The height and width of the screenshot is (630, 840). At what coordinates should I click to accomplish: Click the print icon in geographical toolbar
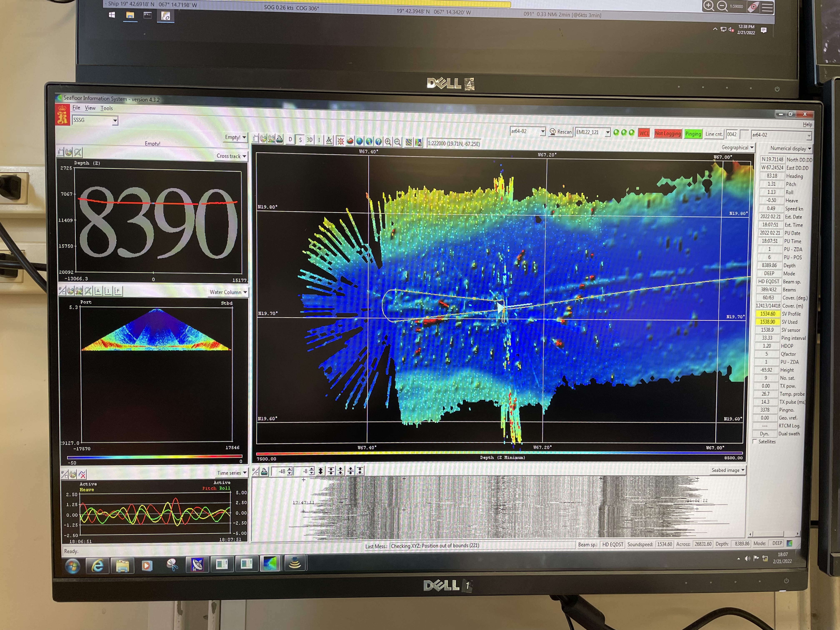point(280,139)
